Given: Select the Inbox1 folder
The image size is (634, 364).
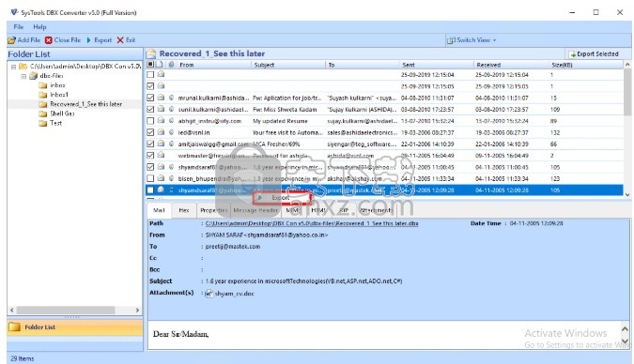Looking at the screenshot, I should click(59, 95).
